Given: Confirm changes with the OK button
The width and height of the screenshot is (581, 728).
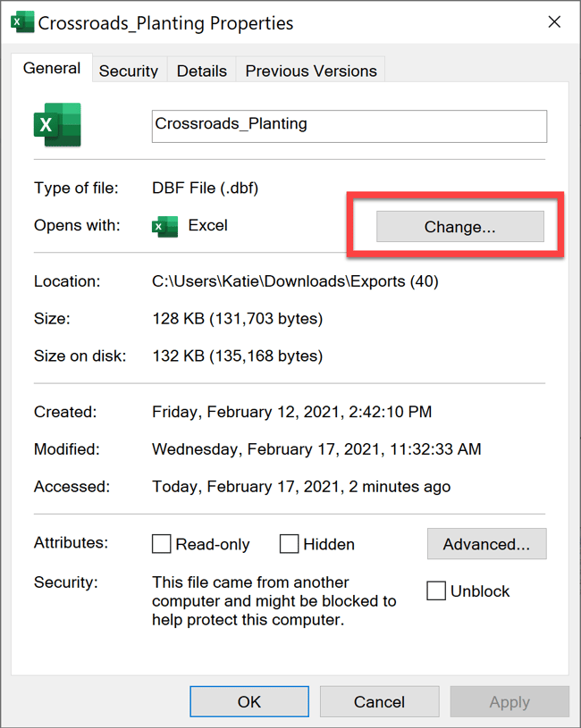Looking at the screenshot, I should coord(248,701).
